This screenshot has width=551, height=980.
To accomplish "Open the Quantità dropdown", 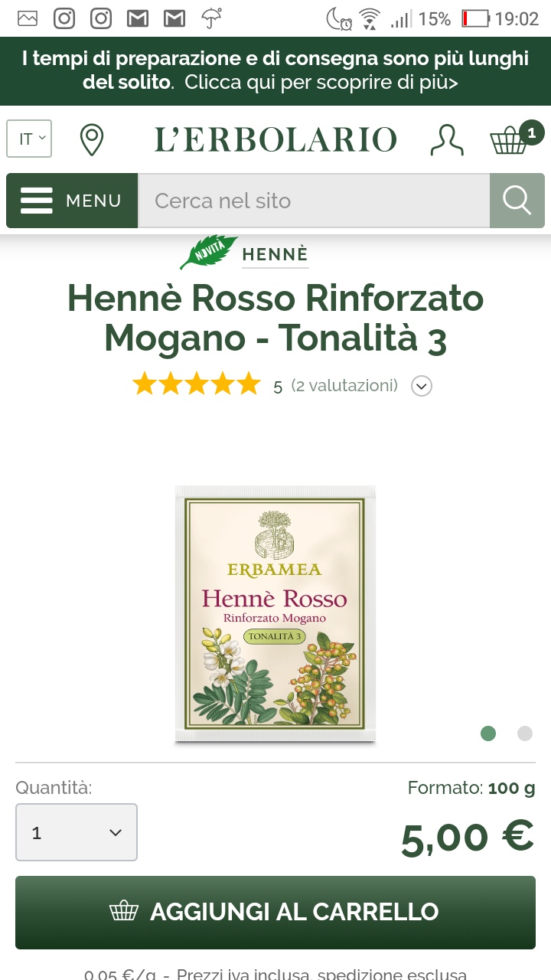I will click(77, 832).
